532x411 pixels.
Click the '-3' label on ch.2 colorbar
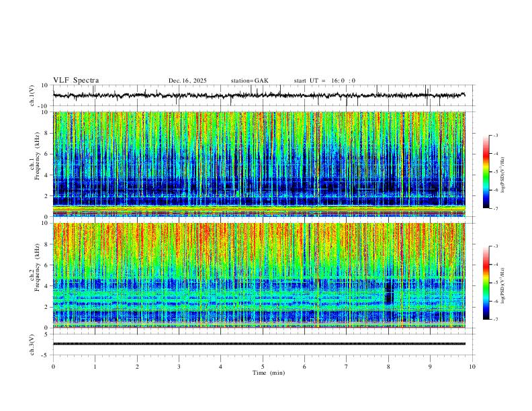tap(495, 246)
